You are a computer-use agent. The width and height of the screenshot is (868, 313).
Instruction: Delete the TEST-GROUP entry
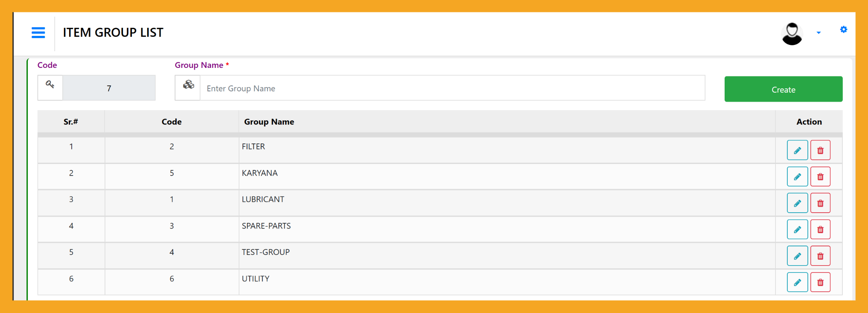point(820,256)
